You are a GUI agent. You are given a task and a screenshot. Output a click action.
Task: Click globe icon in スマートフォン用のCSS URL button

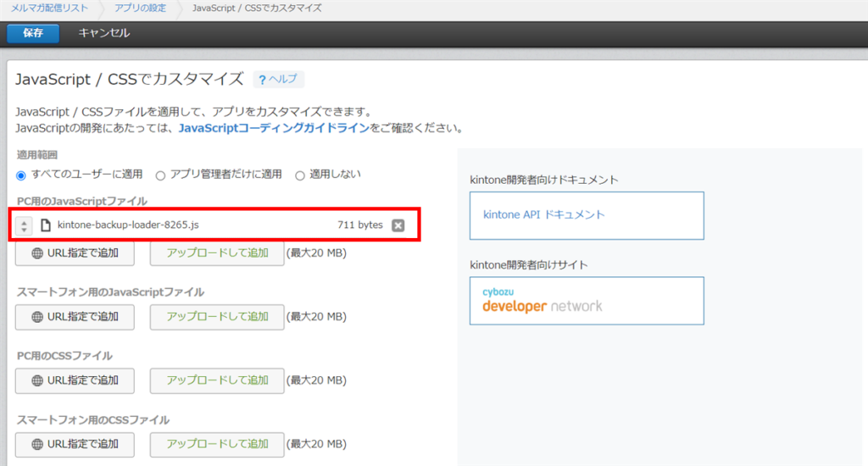point(37,445)
